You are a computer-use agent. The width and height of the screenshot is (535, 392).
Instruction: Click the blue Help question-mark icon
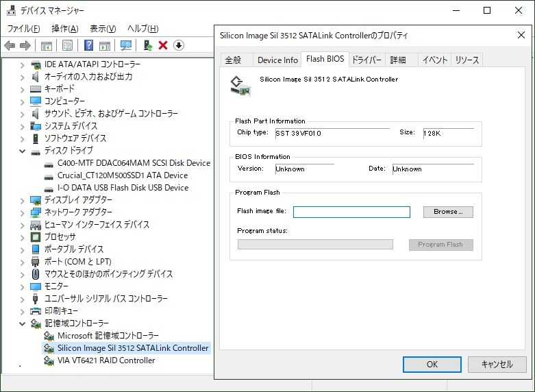[89, 45]
